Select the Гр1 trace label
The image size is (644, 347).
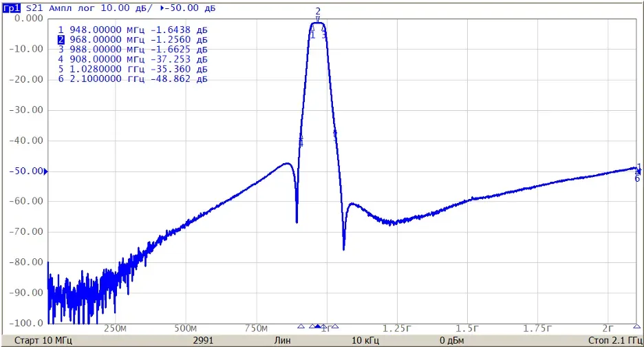[11, 8]
